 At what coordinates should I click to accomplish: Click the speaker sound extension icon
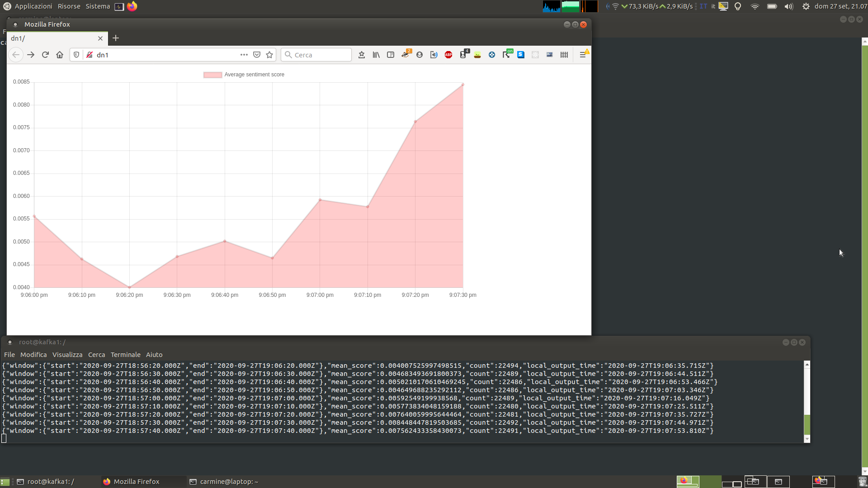pyautogui.click(x=434, y=55)
